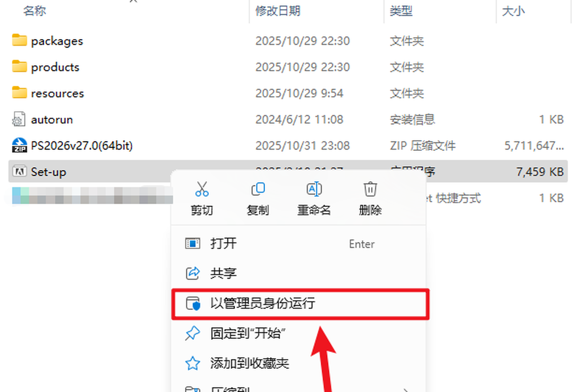This screenshot has width=580, height=392.
Task: Click the Rename icon
Action: point(314,189)
